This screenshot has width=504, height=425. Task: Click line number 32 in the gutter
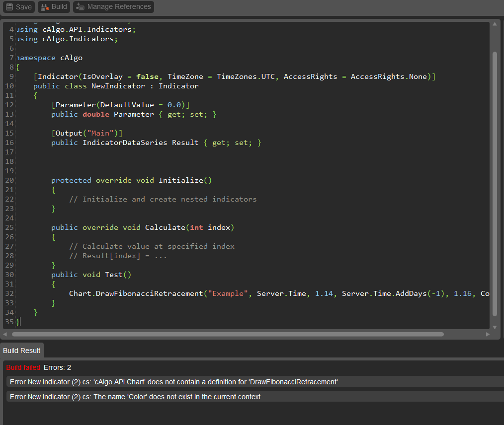(x=9, y=293)
